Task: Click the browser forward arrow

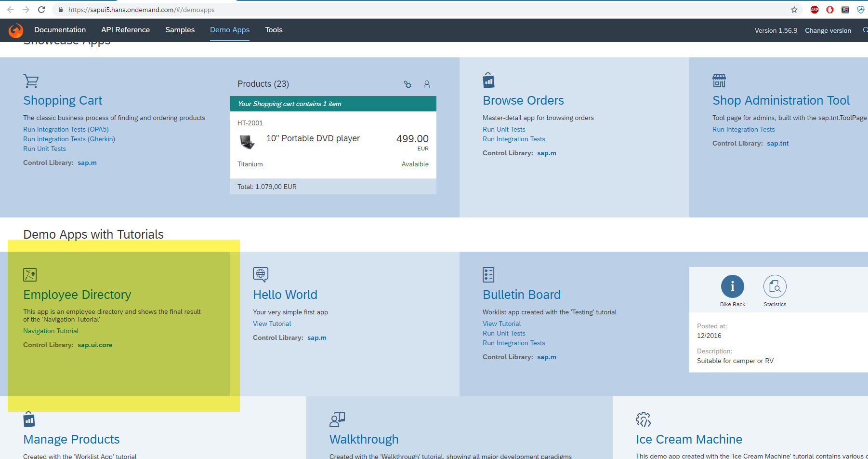Action: point(26,10)
